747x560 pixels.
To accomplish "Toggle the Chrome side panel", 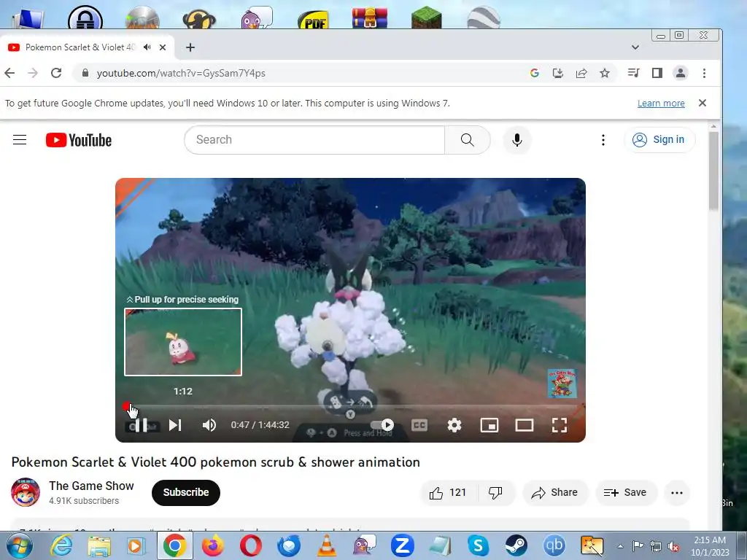I will coord(657,73).
